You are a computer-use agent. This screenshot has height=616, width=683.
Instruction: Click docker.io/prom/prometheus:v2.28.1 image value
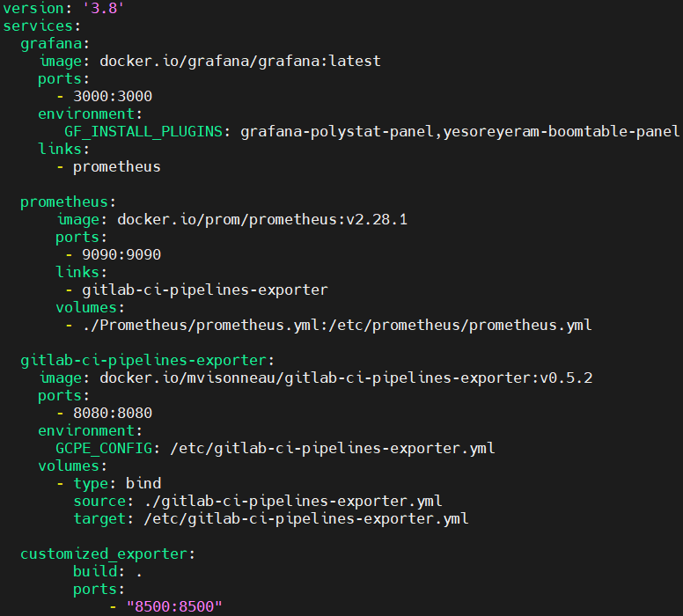tap(262, 220)
